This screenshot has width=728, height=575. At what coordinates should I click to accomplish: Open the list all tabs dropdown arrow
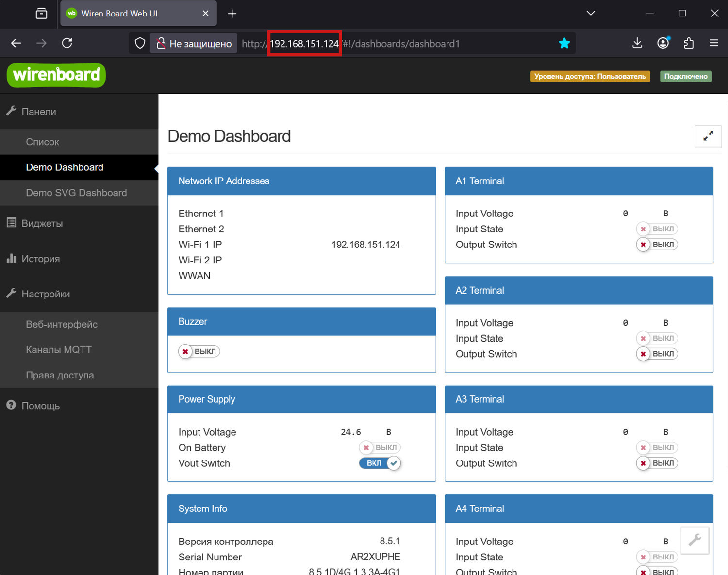point(591,13)
